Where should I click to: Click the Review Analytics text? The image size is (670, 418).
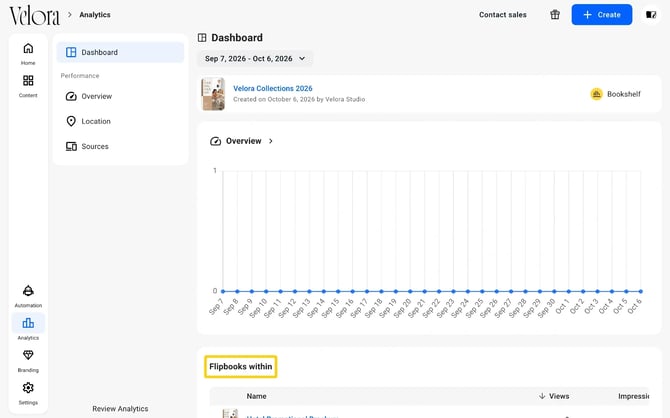click(120, 409)
